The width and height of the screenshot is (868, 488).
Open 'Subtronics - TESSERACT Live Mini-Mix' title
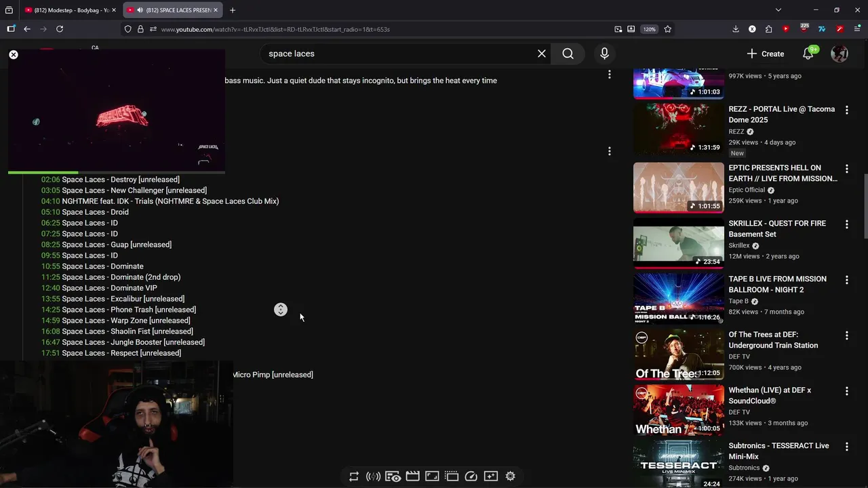coord(778,451)
